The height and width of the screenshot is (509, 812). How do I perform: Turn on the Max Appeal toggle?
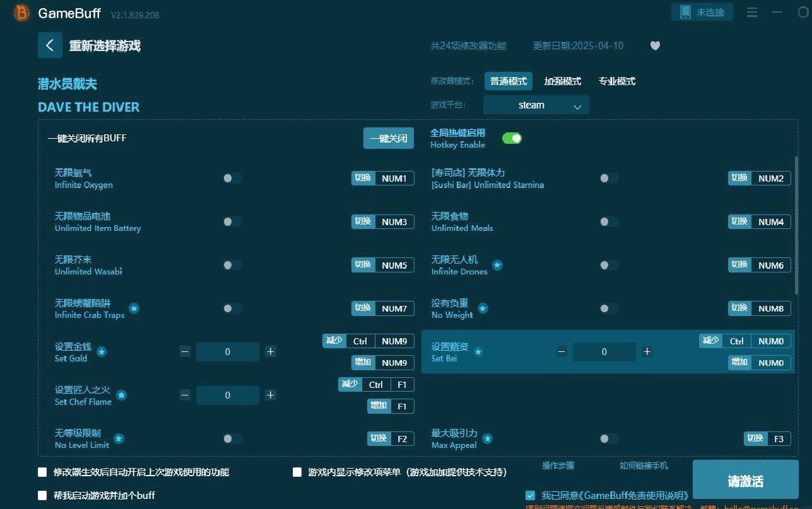click(x=609, y=438)
